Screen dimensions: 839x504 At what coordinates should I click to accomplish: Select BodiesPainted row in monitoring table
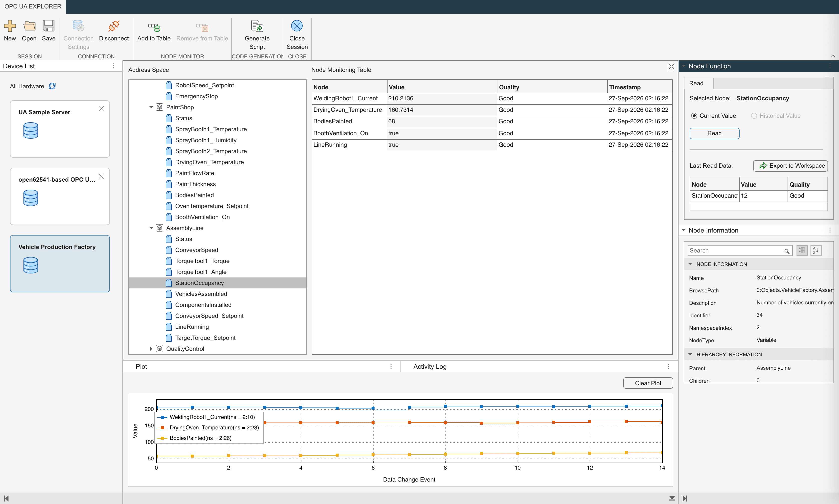coord(492,122)
